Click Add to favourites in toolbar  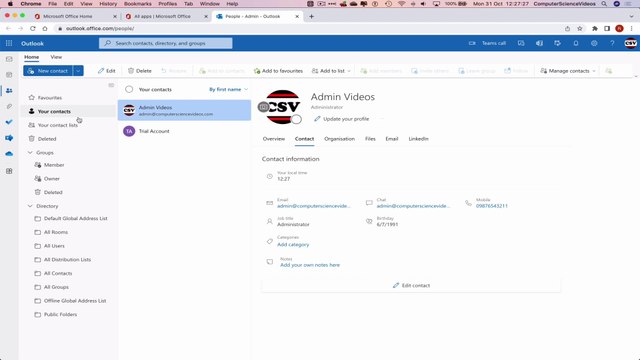click(x=278, y=71)
